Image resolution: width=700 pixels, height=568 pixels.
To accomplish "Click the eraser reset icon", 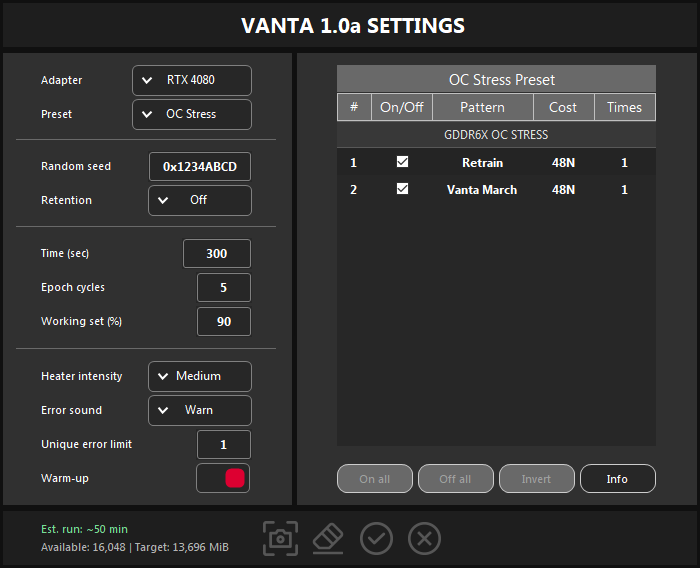I will [328, 539].
